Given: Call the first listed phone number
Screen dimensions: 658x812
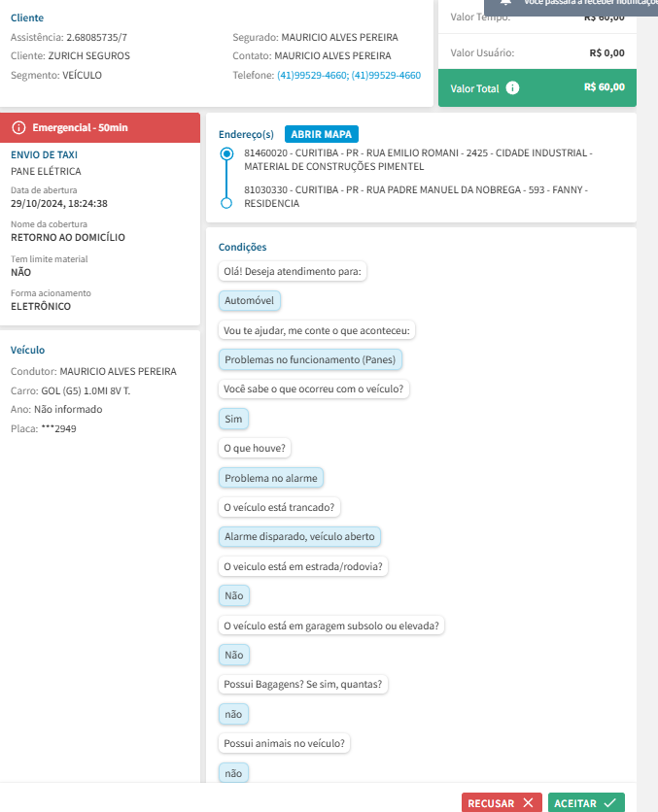Looking at the screenshot, I should 312,75.
